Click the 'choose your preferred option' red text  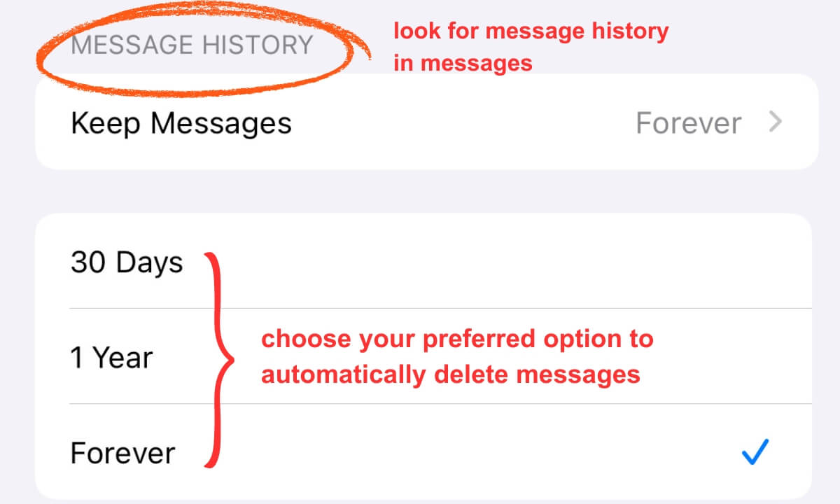[x=457, y=339]
